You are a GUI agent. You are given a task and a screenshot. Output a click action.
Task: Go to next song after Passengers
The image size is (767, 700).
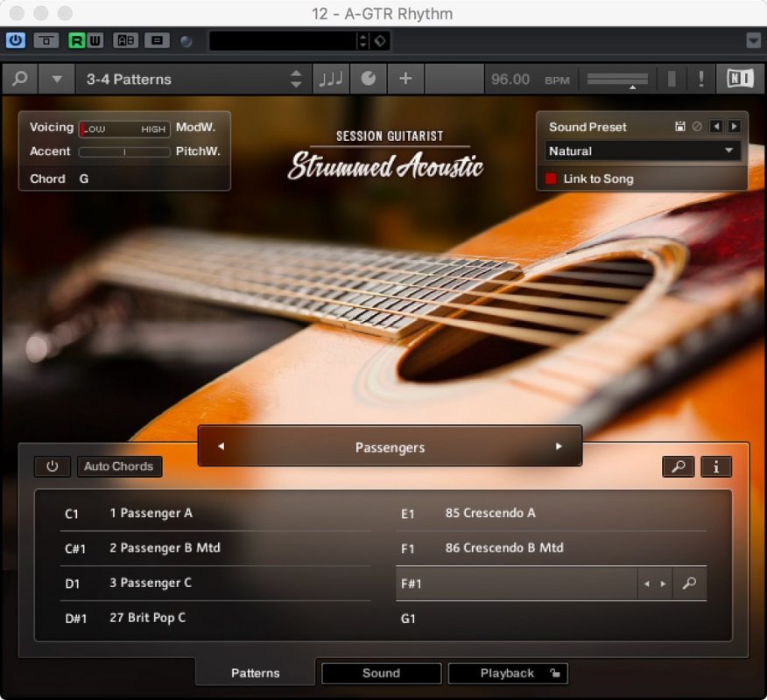(559, 446)
